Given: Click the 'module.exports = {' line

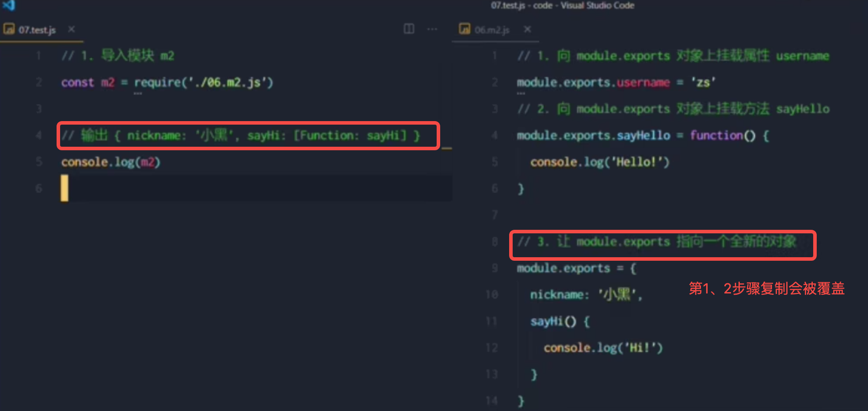Looking at the screenshot, I should pos(576,268).
